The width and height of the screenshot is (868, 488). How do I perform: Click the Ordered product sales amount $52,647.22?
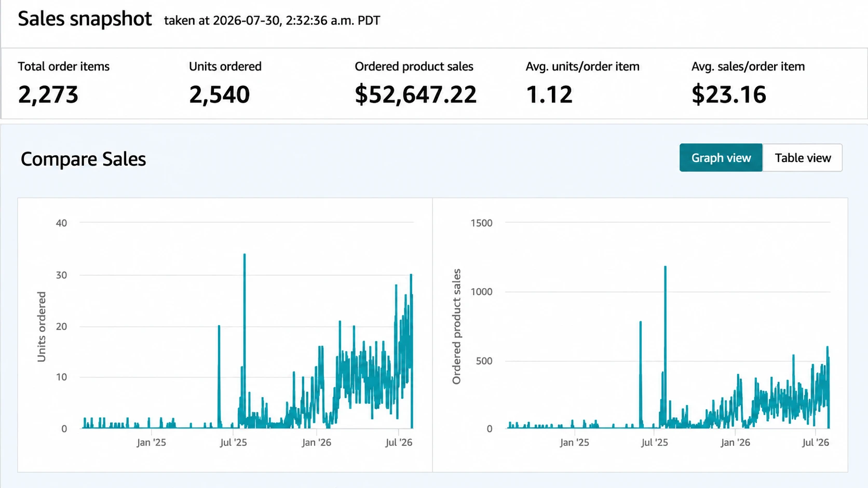(415, 94)
